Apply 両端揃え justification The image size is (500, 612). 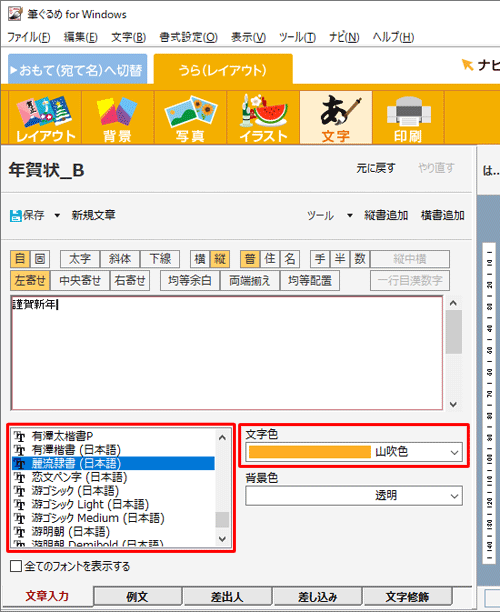coord(250,281)
